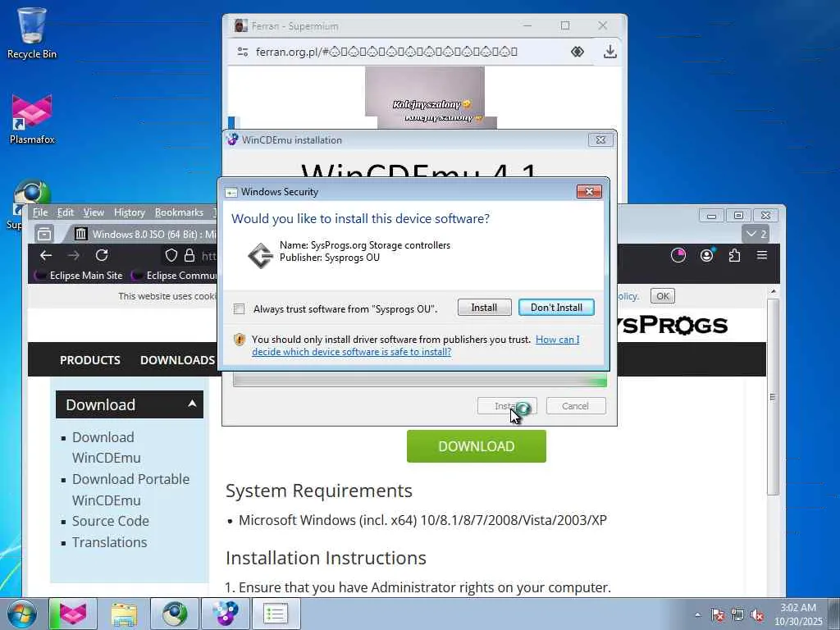Viewport: 840px width, 630px height.
Task: Click the WinCDEmu installation progress bar
Action: (x=420, y=381)
